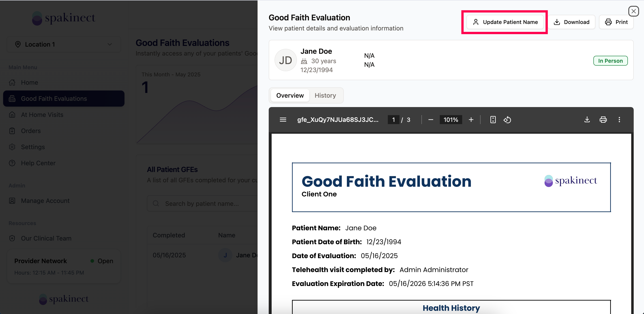Click the person icon on Update Patient Name
Screen dimensions: 644x314
tap(476, 22)
